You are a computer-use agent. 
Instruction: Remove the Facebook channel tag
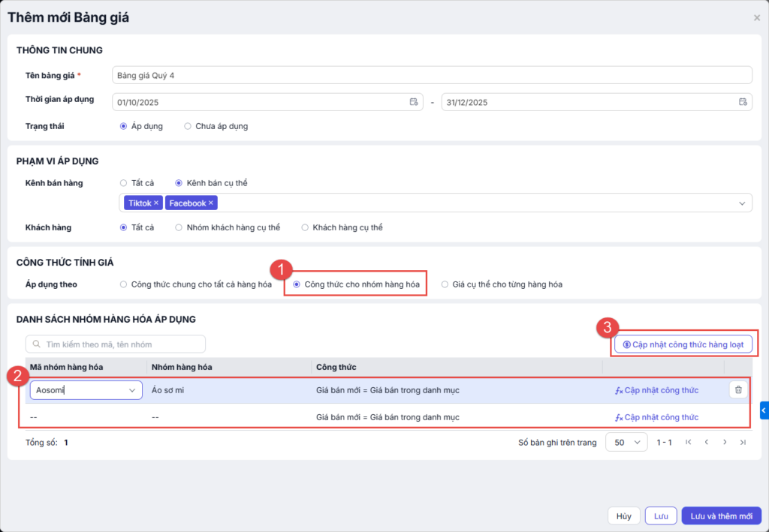[x=211, y=203]
